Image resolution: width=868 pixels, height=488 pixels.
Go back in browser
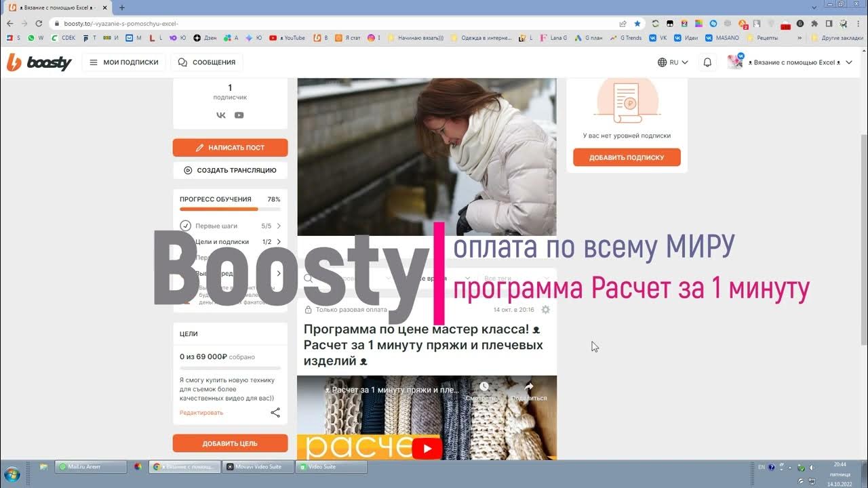(10, 23)
